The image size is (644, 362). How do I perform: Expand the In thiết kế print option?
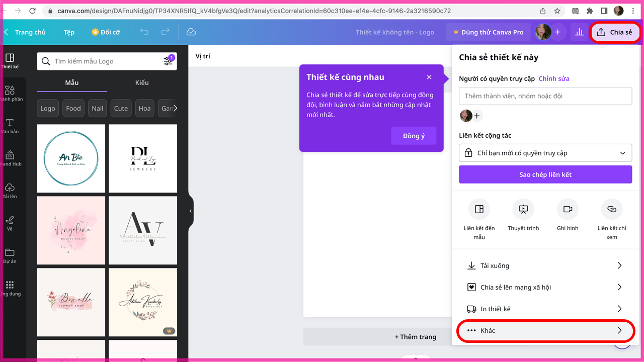(545, 309)
